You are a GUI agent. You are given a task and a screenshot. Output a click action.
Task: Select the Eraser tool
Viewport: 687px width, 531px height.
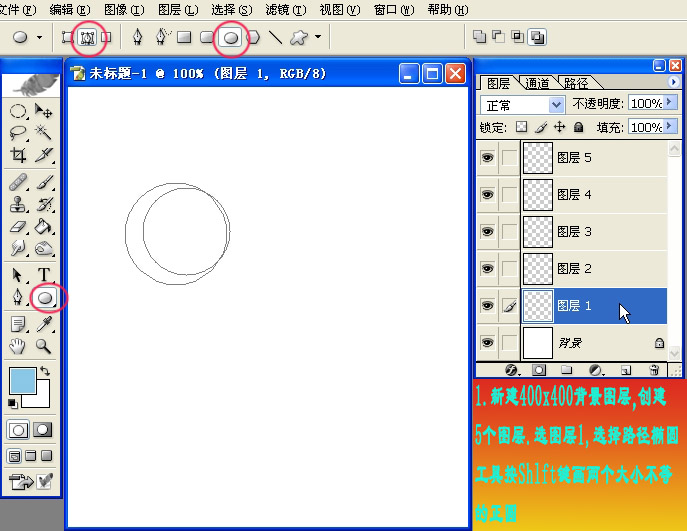[18, 227]
